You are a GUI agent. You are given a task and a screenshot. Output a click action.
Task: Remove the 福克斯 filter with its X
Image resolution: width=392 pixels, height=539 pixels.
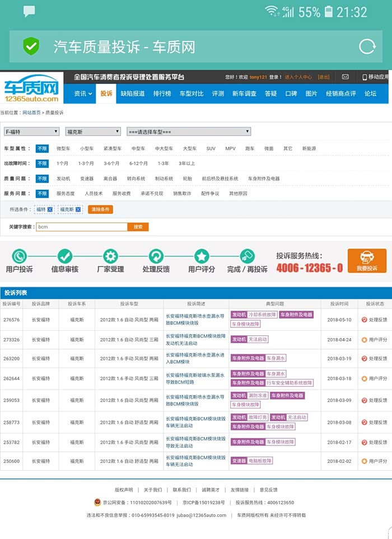(78, 209)
